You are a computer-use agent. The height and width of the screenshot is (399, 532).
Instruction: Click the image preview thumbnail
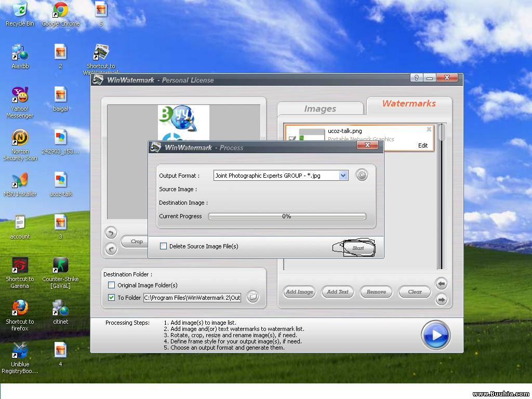pos(183,123)
